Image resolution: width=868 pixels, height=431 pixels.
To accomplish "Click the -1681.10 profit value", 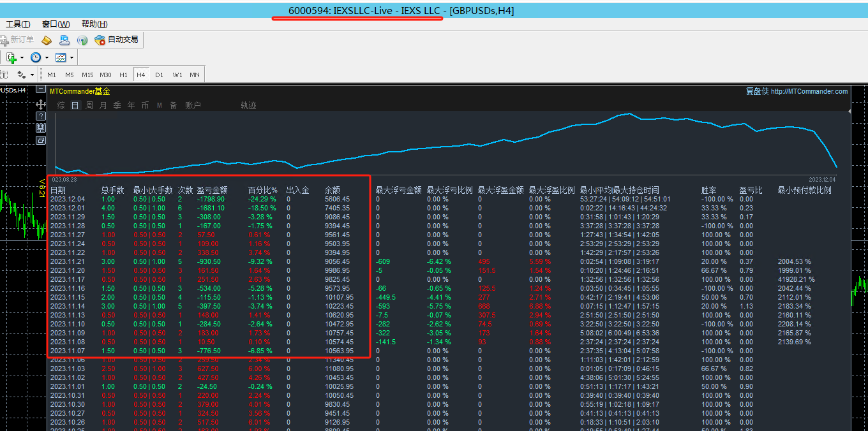I will click(211, 208).
